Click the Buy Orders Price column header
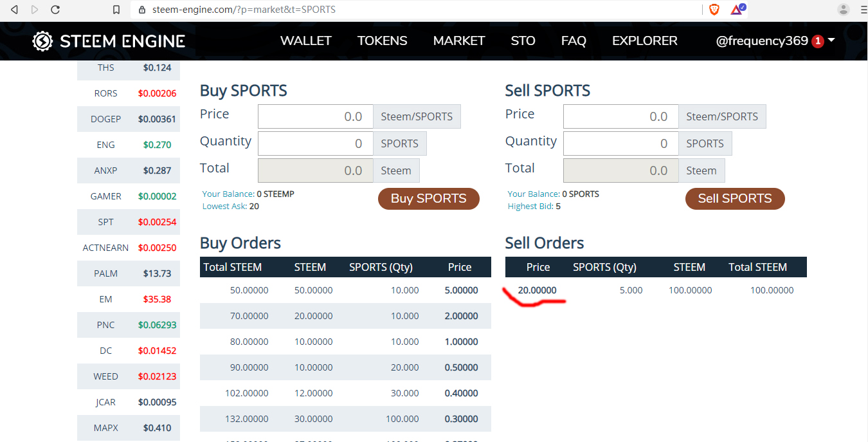 [460, 267]
